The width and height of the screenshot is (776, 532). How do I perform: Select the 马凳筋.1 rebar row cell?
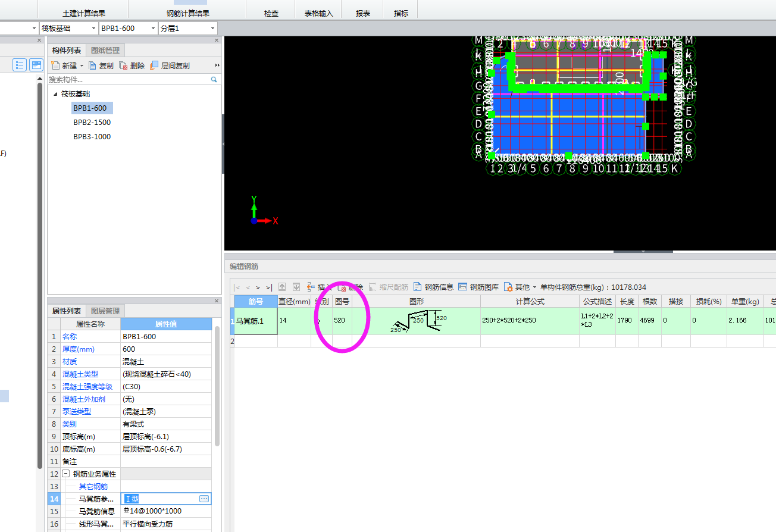pyautogui.click(x=255, y=321)
